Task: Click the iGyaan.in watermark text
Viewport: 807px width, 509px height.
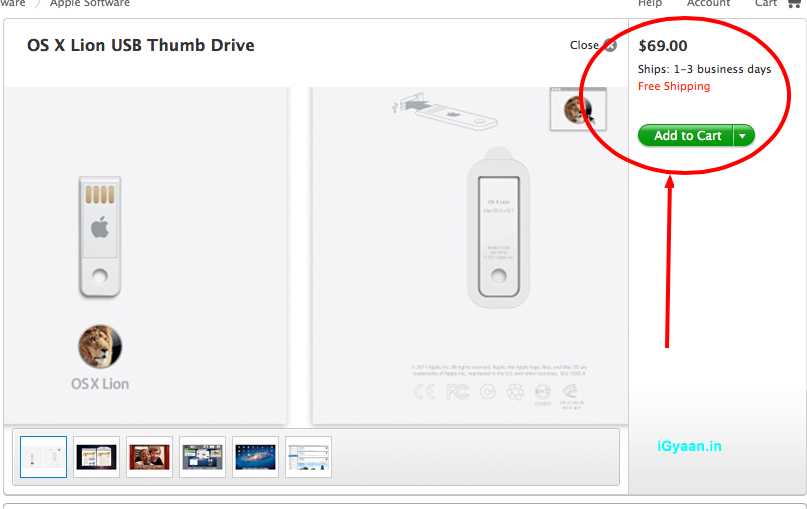Action: click(689, 446)
